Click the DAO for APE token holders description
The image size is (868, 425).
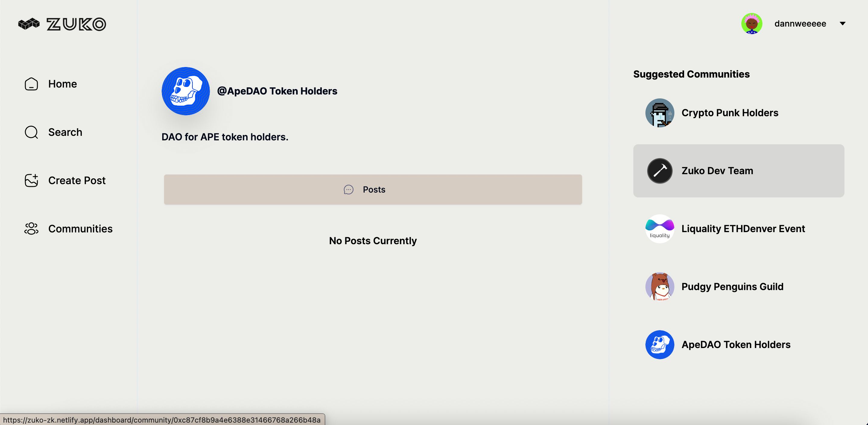(225, 137)
